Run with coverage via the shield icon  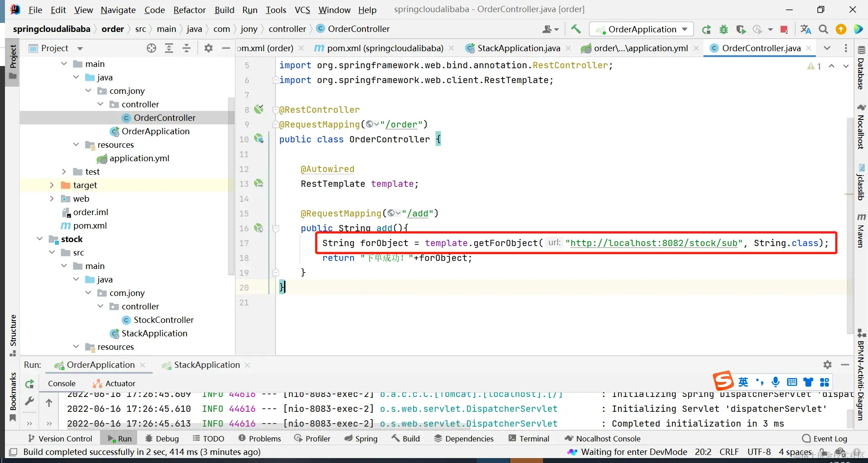[x=741, y=29]
